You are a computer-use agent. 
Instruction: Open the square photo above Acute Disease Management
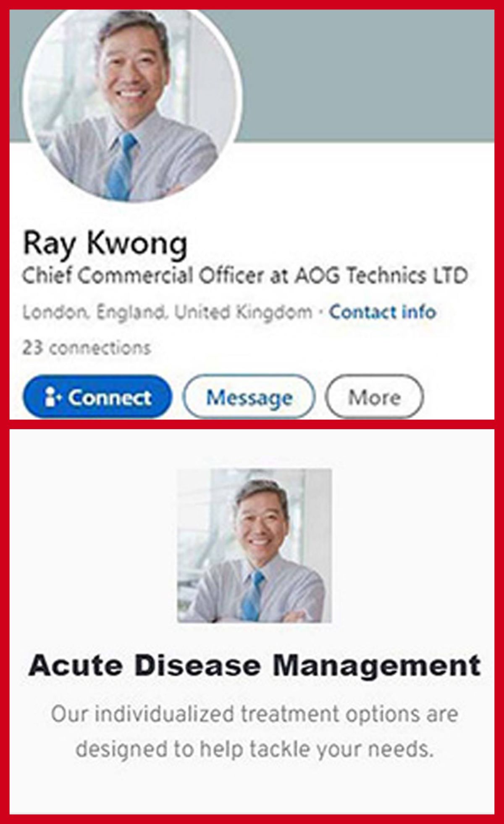[255, 546]
